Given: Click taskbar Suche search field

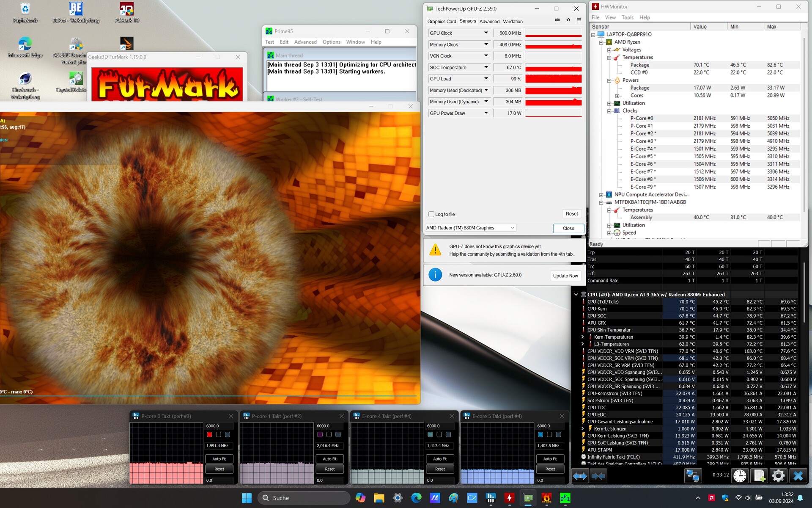Looking at the screenshot, I should (304, 498).
